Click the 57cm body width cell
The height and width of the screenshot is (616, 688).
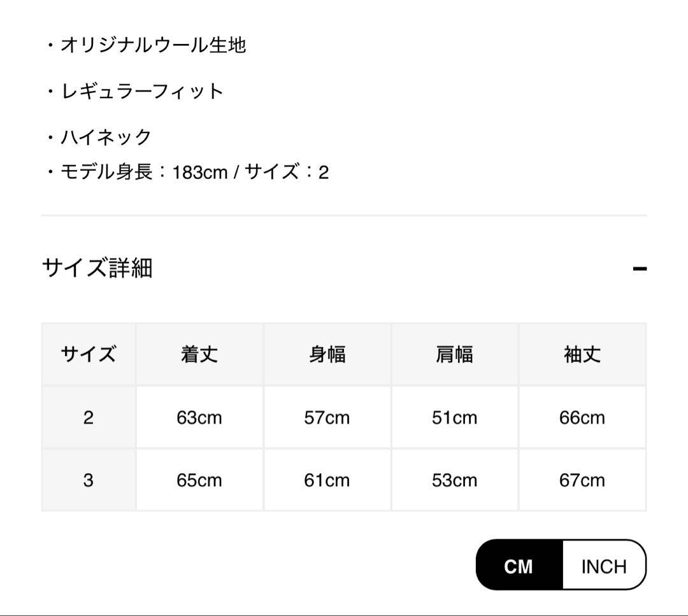[x=327, y=417]
